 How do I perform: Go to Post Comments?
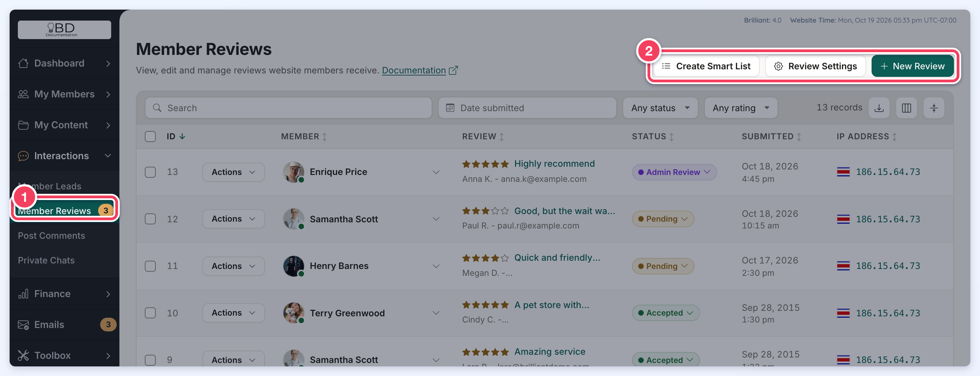coord(51,236)
